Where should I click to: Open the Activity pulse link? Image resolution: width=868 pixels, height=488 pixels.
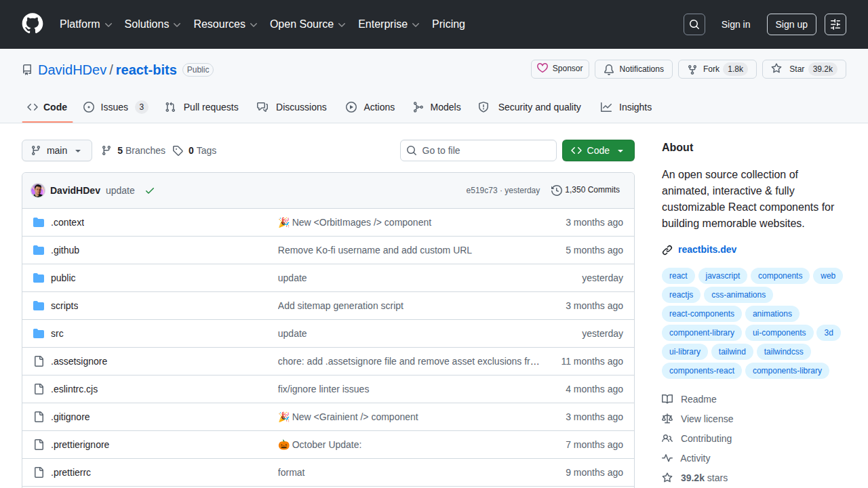pos(686,458)
